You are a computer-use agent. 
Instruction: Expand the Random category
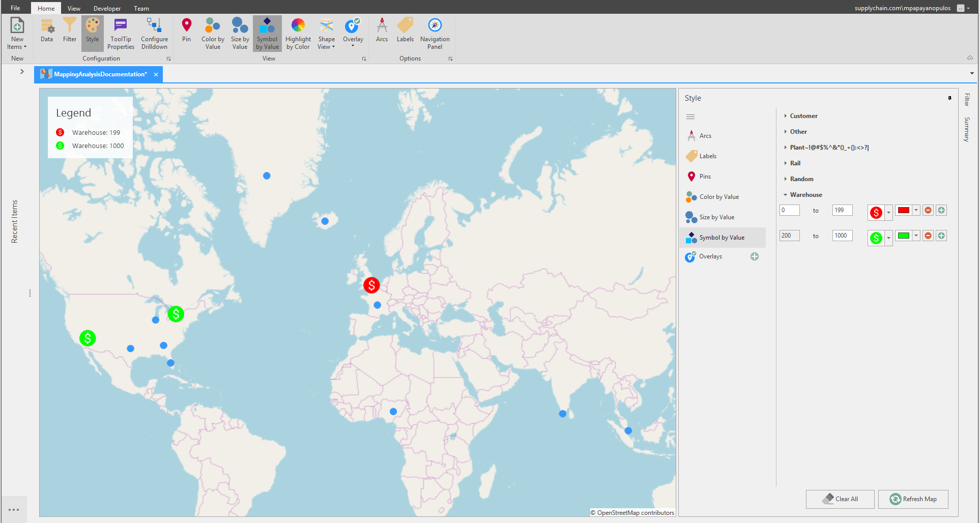786,179
